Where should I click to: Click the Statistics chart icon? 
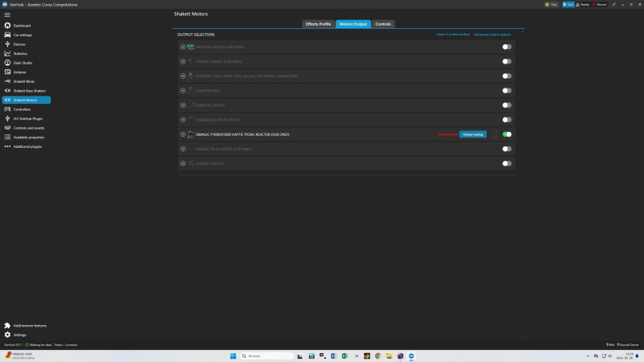(7, 53)
